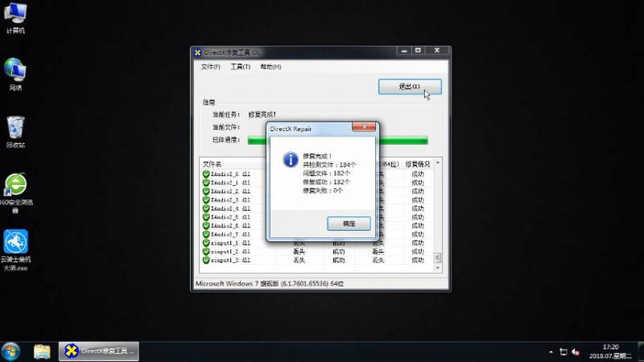The image size is (644, 362).
Task: Select the XAudio2_5.dll row
Action: click(317, 217)
